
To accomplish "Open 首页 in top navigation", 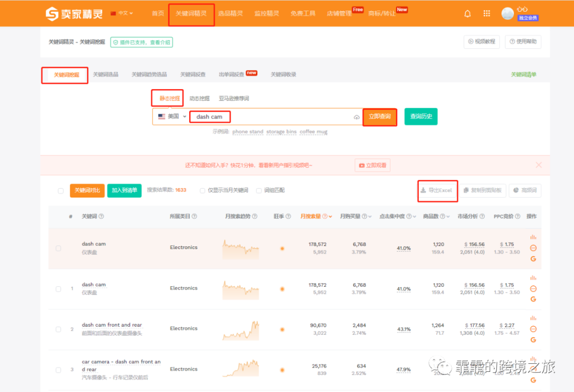I will click(158, 13).
